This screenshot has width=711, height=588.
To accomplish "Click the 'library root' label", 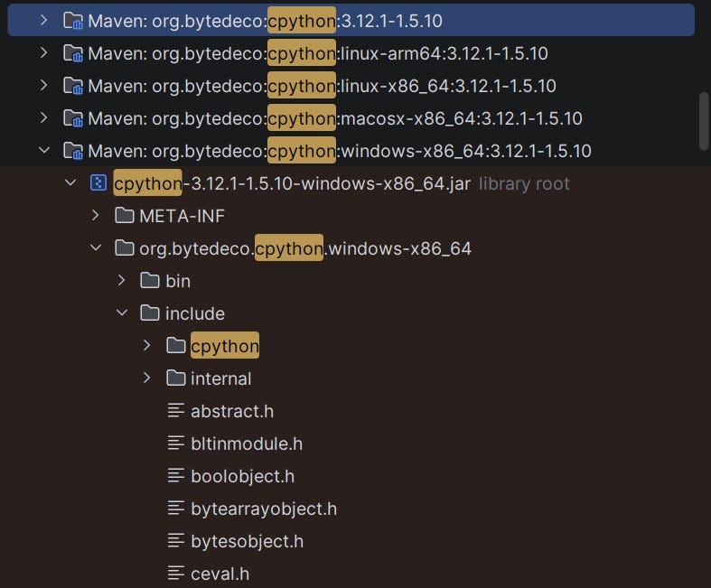I will pyautogui.click(x=524, y=183).
